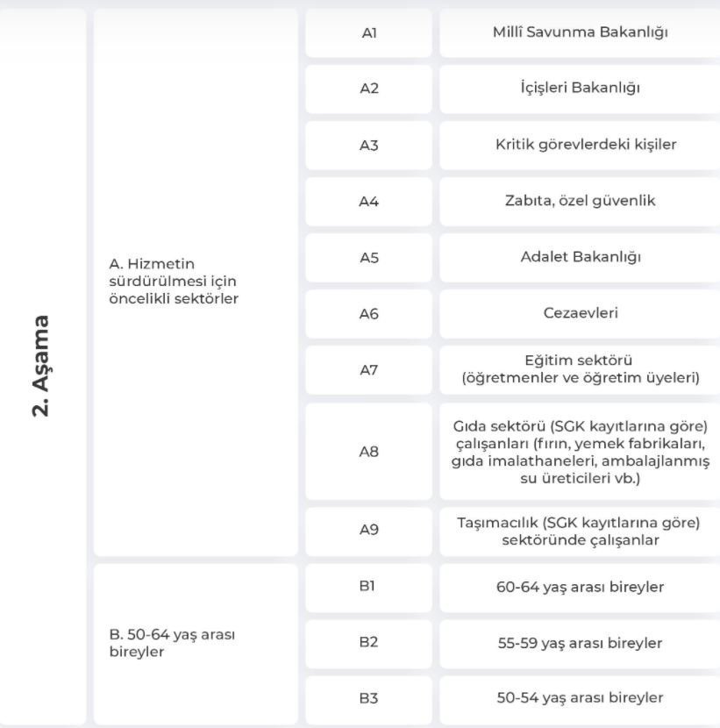Click the Cezaevleri cell
The height and width of the screenshot is (728, 720).
coord(580,313)
